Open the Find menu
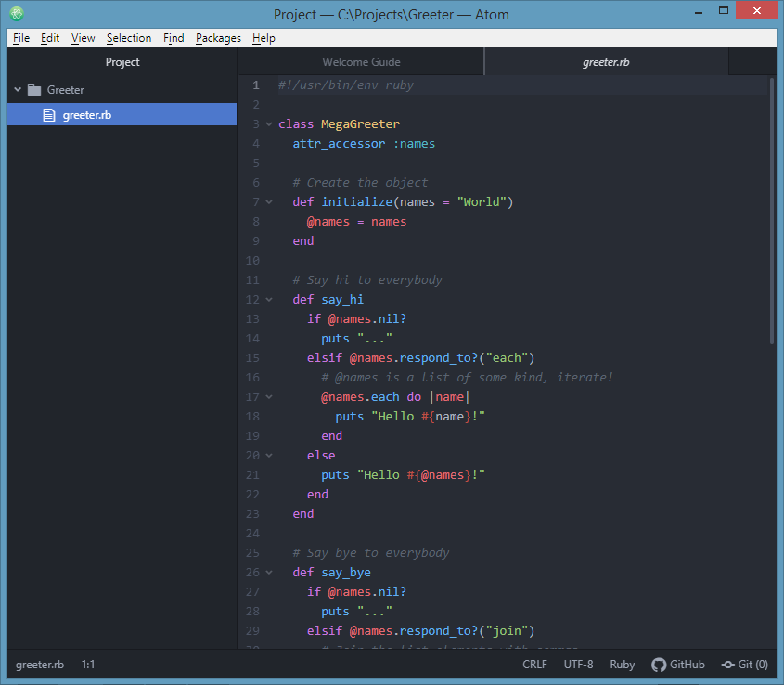784x685 pixels. tap(174, 38)
